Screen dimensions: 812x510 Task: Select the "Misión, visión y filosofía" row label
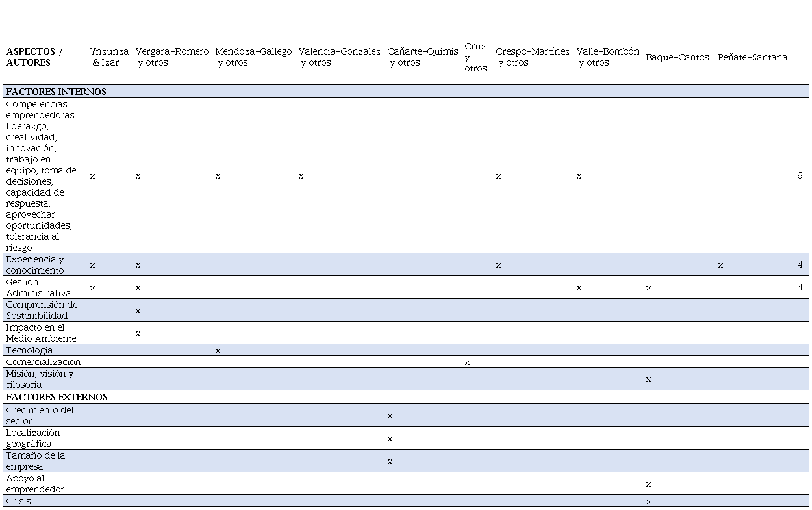pyautogui.click(x=40, y=379)
